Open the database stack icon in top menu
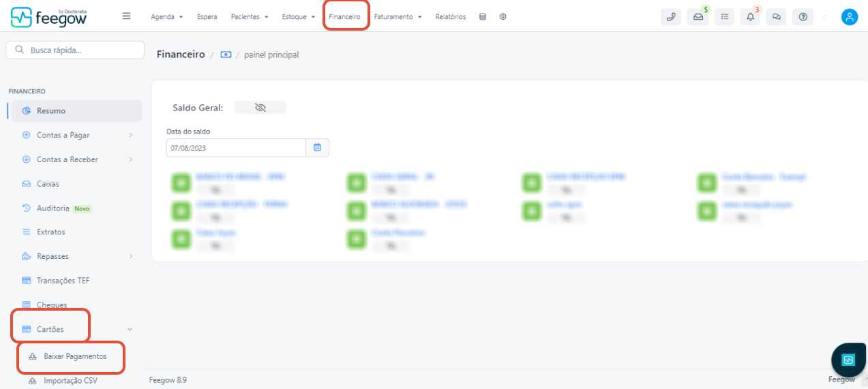868x389 pixels. pyautogui.click(x=483, y=17)
